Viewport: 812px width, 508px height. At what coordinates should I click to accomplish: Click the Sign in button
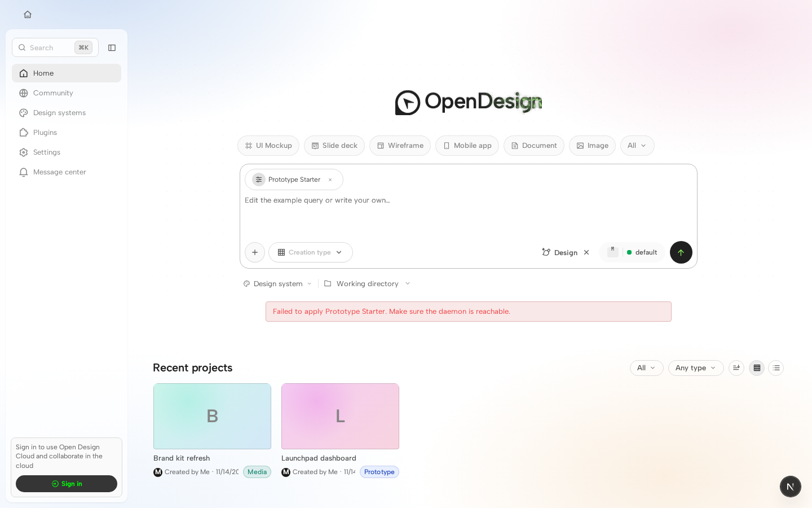(67, 484)
